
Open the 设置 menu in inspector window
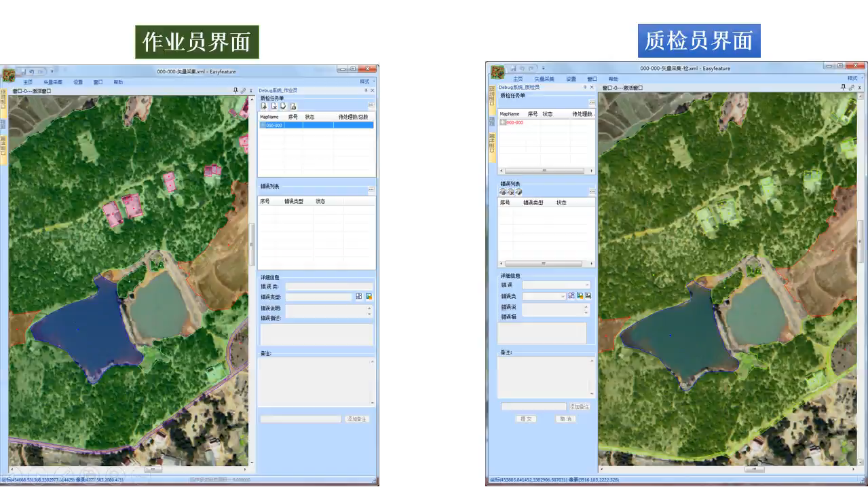571,79
